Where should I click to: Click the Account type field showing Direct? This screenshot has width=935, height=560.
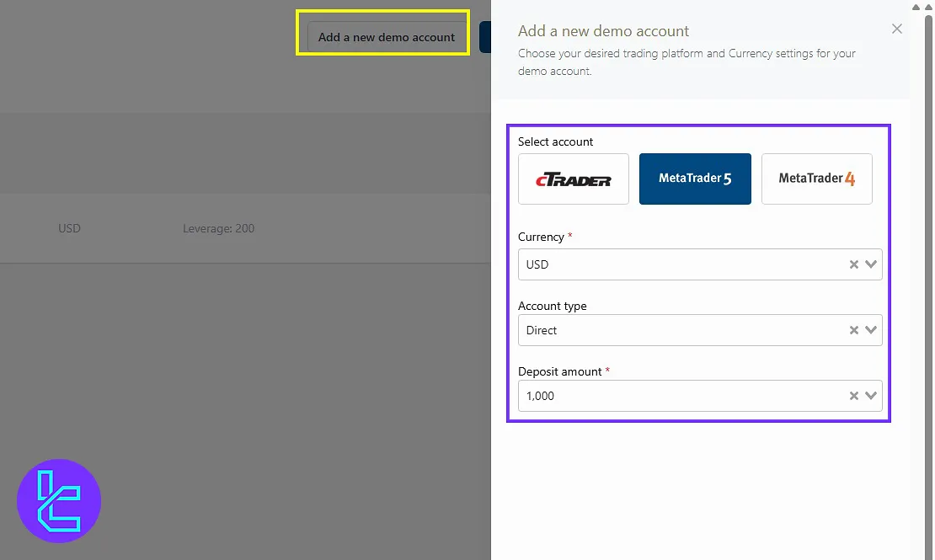(674, 330)
